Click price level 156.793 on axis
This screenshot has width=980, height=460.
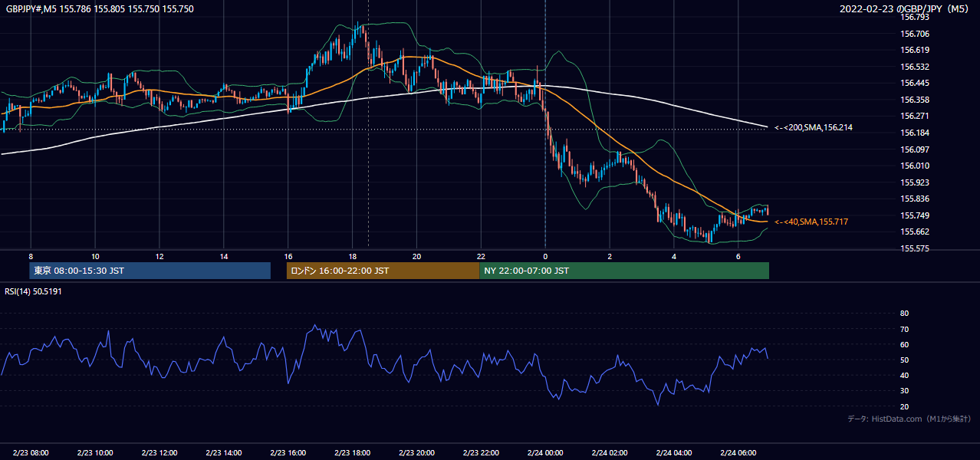(x=915, y=17)
